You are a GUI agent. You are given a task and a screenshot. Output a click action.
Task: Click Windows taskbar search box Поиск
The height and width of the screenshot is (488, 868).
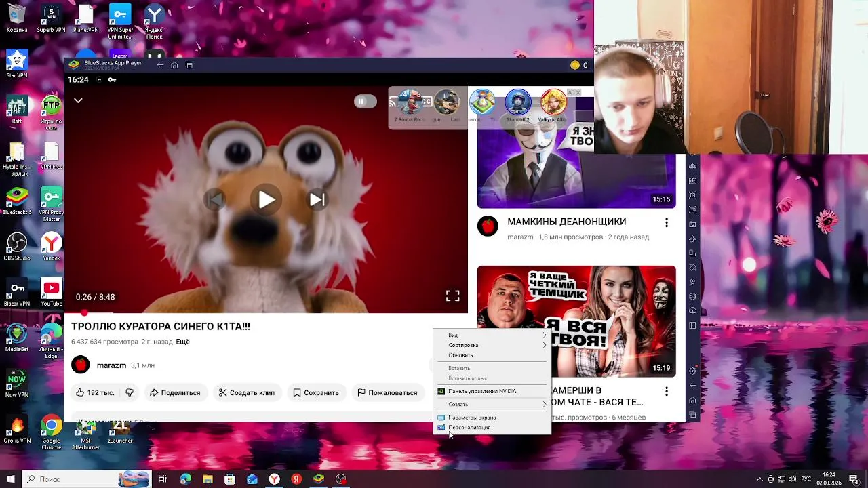pos(86,479)
